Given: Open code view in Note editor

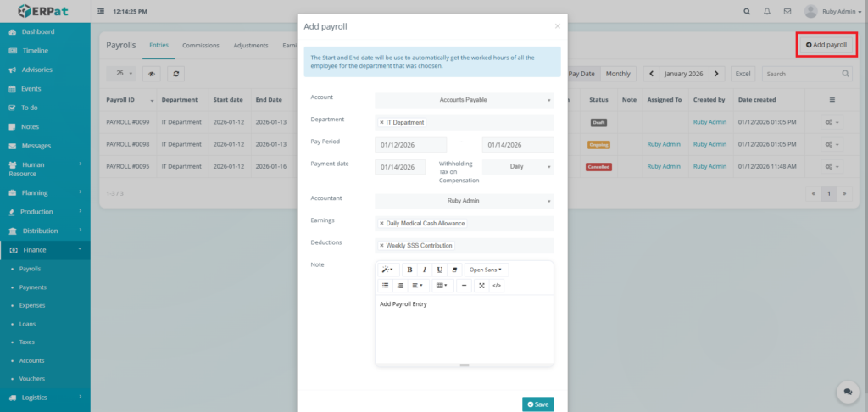Looking at the screenshot, I should click(x=497, y=286).
